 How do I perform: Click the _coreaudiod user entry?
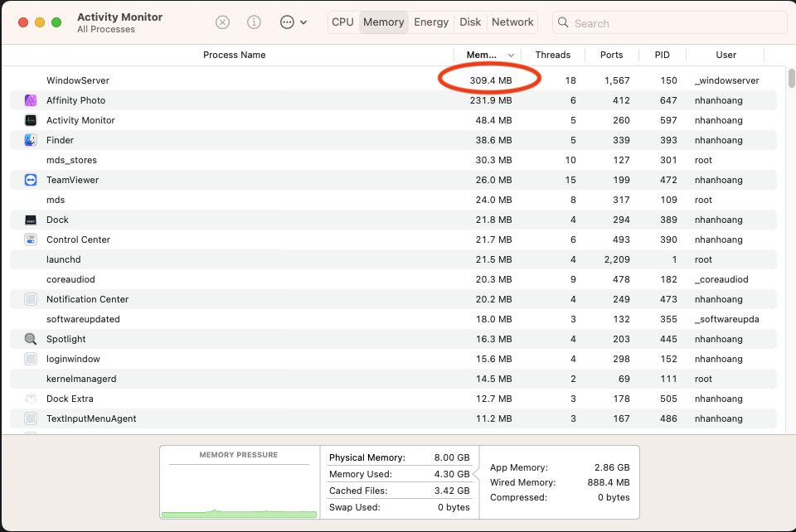pyautogui.click(x=721, y=279)
